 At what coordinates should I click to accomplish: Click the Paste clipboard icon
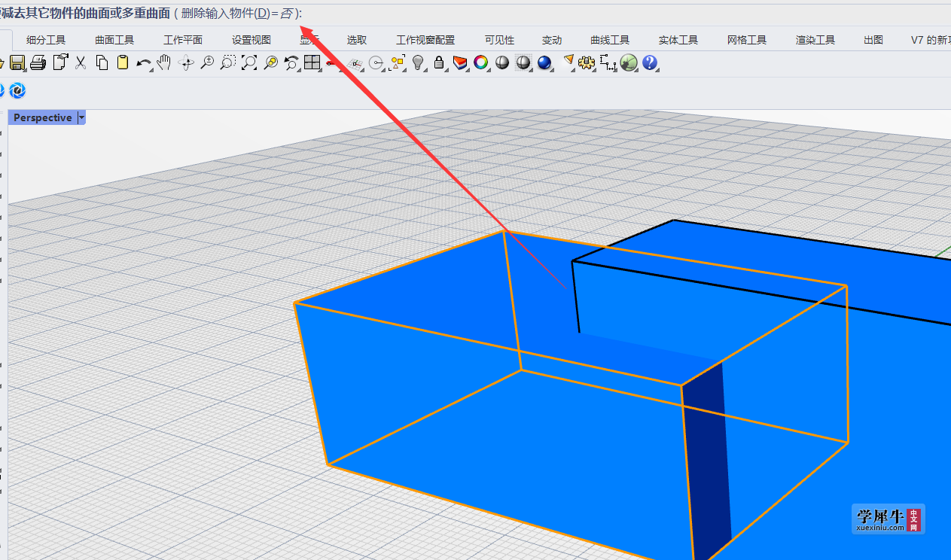pyautogui.click(x=123, y=63)
